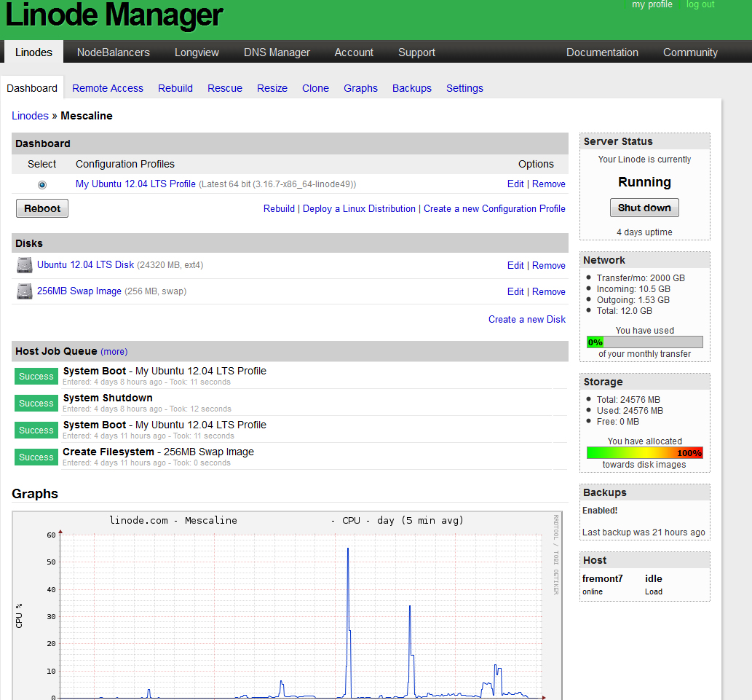The image size is (752, 700).
Task: Remove the 256MB Swap Image disk
Action: pyautogui.click(x=549, y=291)
